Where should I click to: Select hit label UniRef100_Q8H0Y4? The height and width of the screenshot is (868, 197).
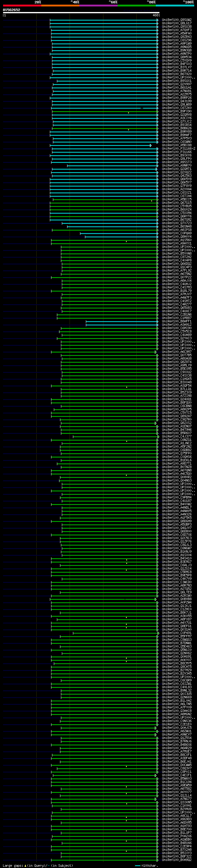point(177,236)
